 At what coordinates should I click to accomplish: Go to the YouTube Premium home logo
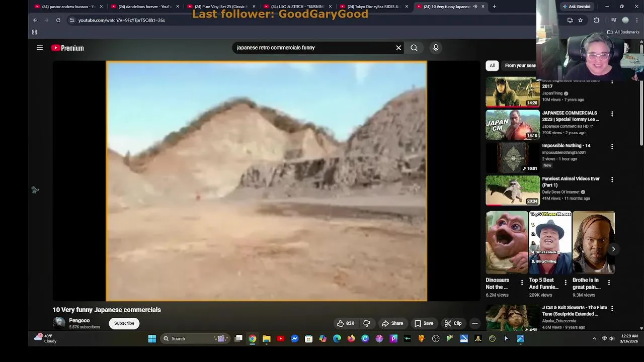click(x=67, y=48)
